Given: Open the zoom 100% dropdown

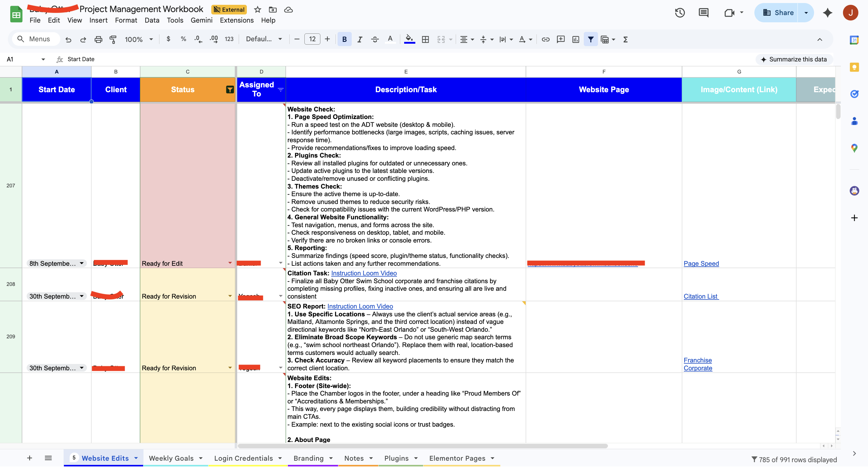Looking at the screenshot, I should pos(139,39).
